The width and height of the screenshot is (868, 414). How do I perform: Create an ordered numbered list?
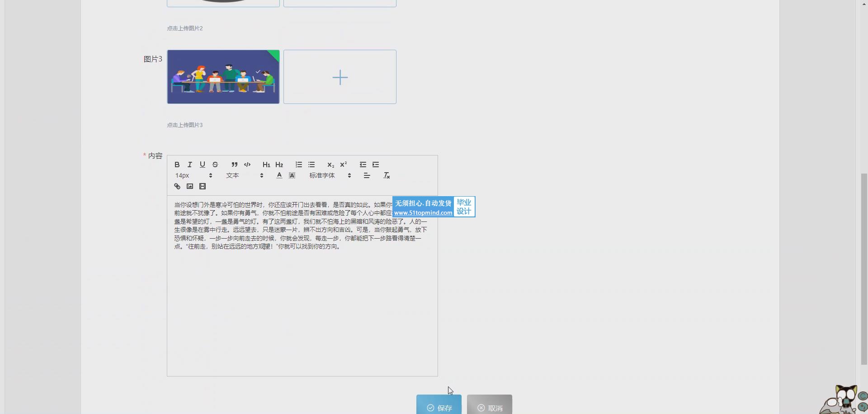(x=299, y=165)
